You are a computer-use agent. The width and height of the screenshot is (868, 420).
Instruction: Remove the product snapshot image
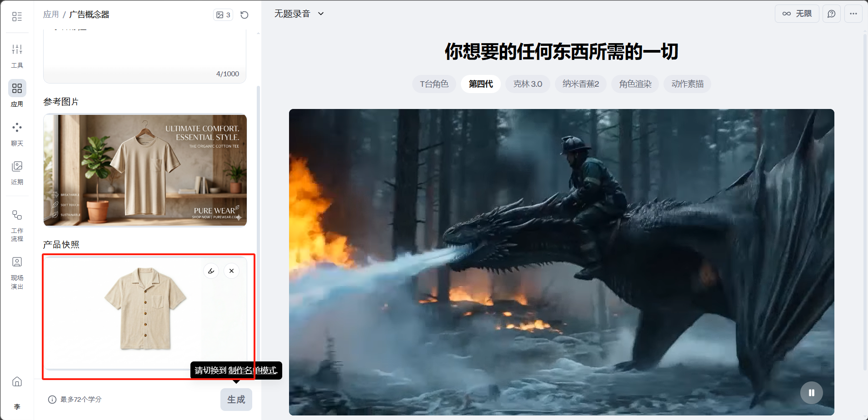pyautogui.click(x=232, y=271)
